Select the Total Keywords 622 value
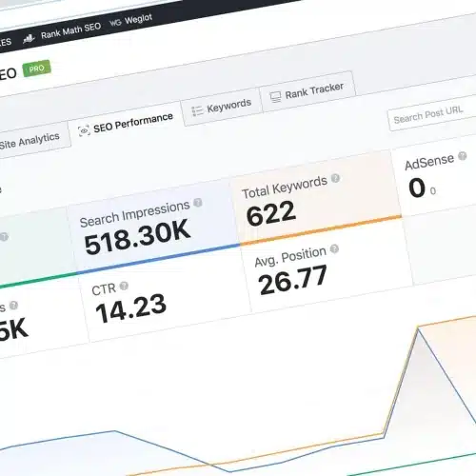 (271, 214)
